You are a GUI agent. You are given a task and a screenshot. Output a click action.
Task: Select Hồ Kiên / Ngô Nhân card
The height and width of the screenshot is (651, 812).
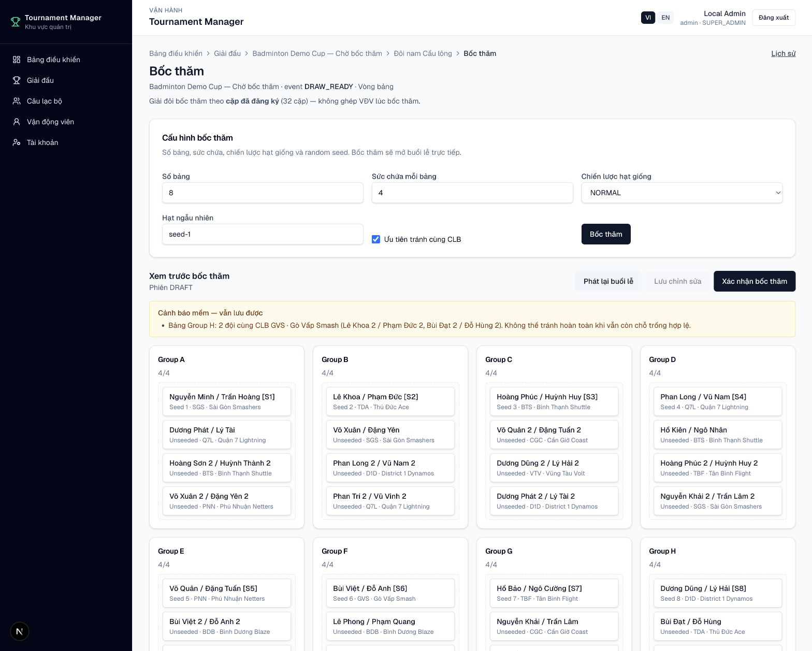(718, 435)
